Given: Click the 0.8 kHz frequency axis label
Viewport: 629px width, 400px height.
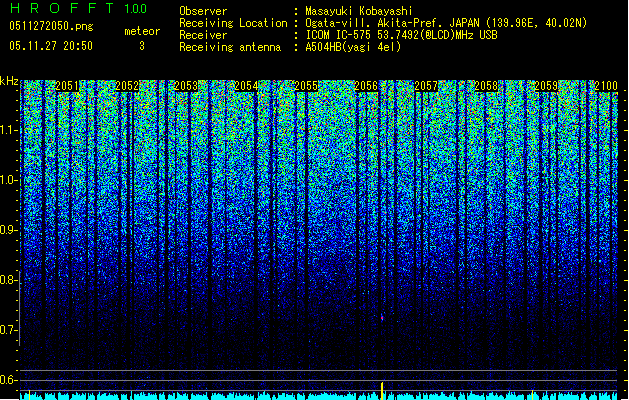Looking at the screenshot, I should click(9, 280).
